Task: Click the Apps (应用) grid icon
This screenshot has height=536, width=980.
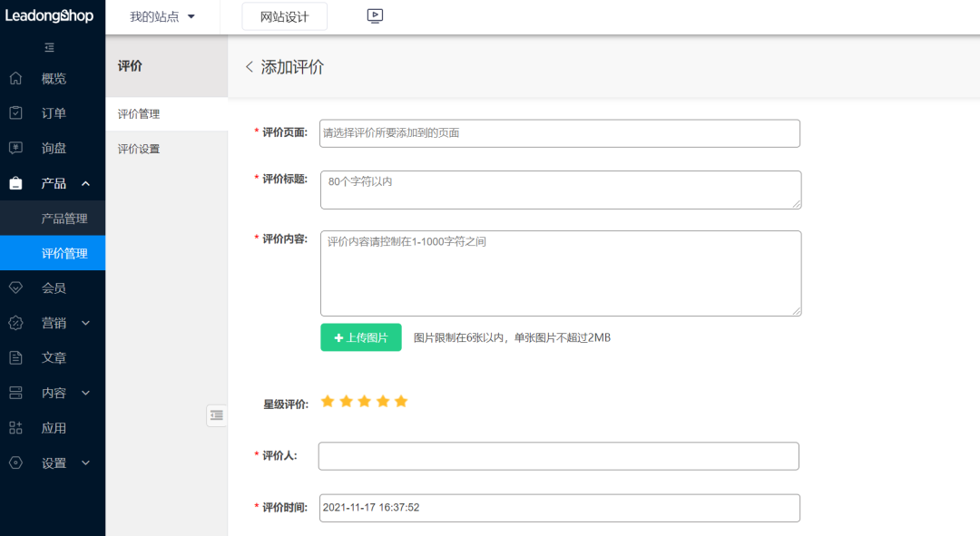Action: click(x=15, y=428)
